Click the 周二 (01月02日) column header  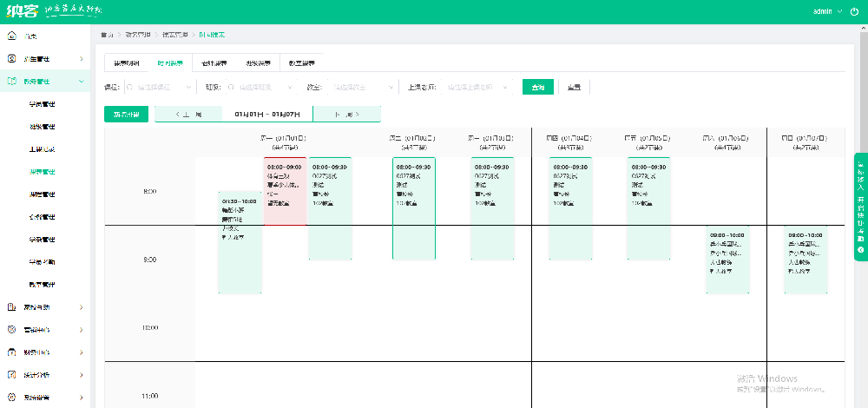tap(413, 142)
